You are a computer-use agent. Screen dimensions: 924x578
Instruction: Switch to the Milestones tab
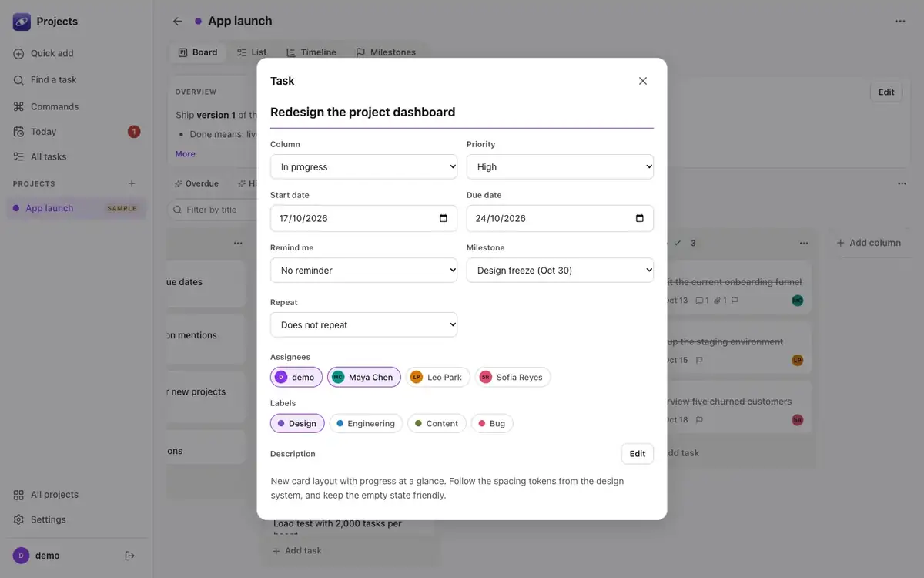[386, 52]
